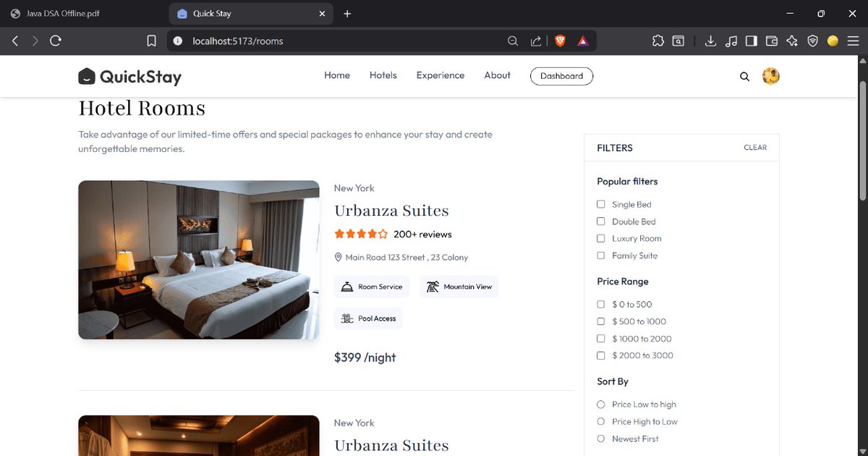Click the Mountain View icon
This screenshot has height=456, width=868.
coord(433,287)
